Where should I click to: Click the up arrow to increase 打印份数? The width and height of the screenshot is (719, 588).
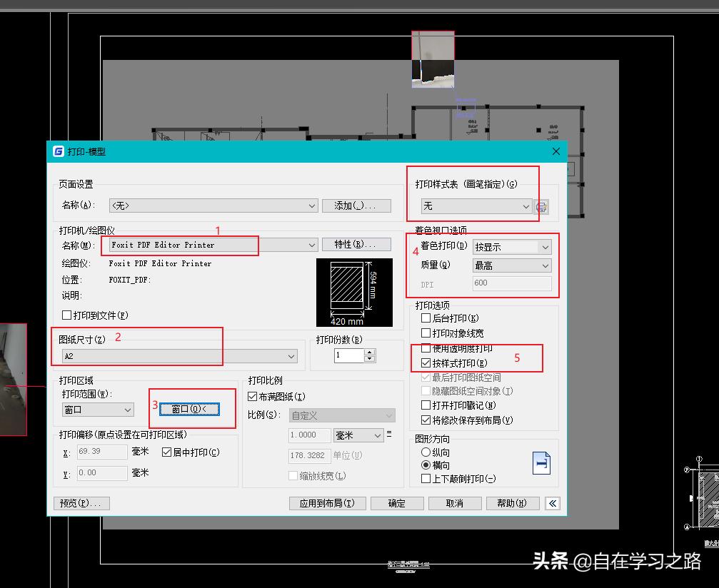[x=370, y=351]
